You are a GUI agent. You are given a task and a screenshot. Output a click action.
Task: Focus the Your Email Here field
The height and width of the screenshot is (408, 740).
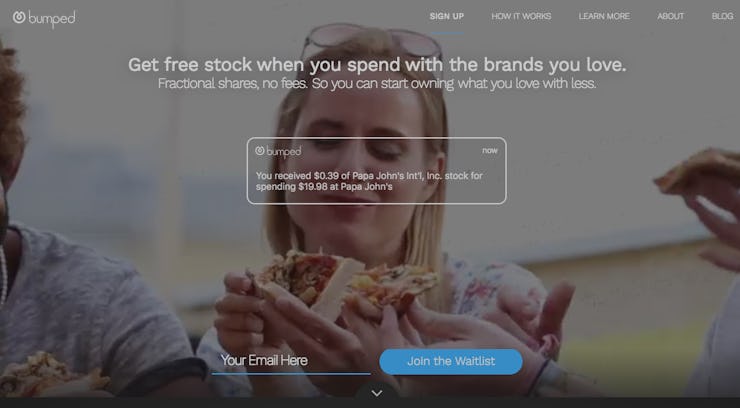[291, 361]
